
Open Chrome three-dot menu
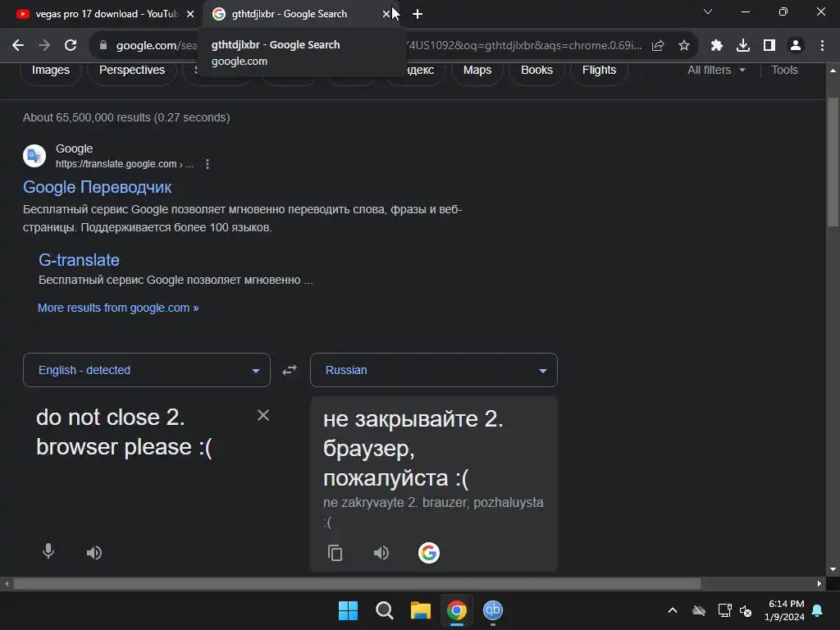[x=822, y=46]
